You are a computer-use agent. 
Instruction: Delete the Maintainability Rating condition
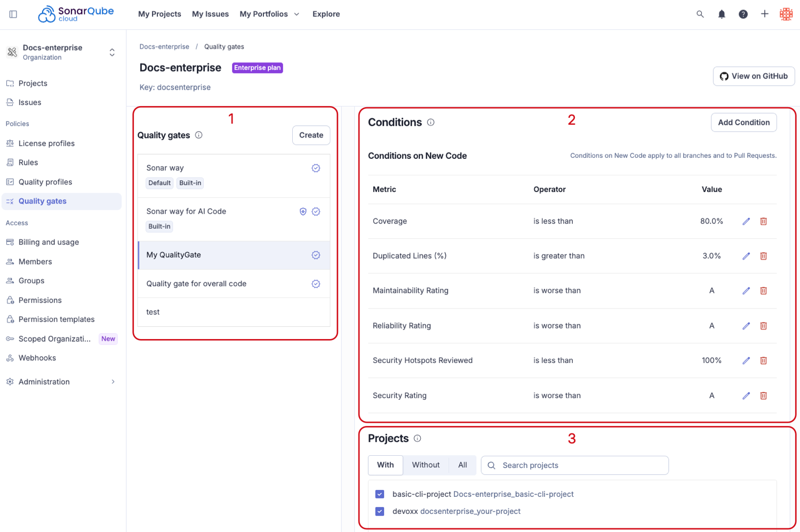[x=764, y=291]
